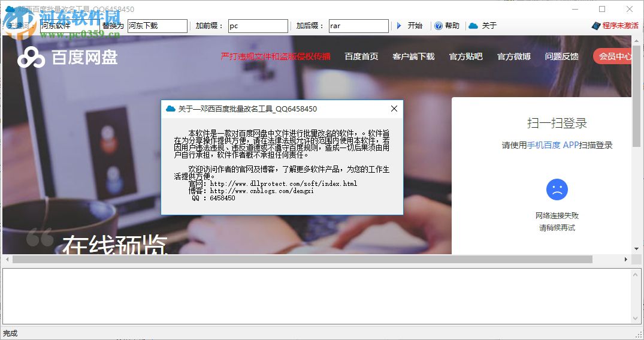Click the suffix input field containing rar
The image size is (644, 340).
(x=359, y=26)
